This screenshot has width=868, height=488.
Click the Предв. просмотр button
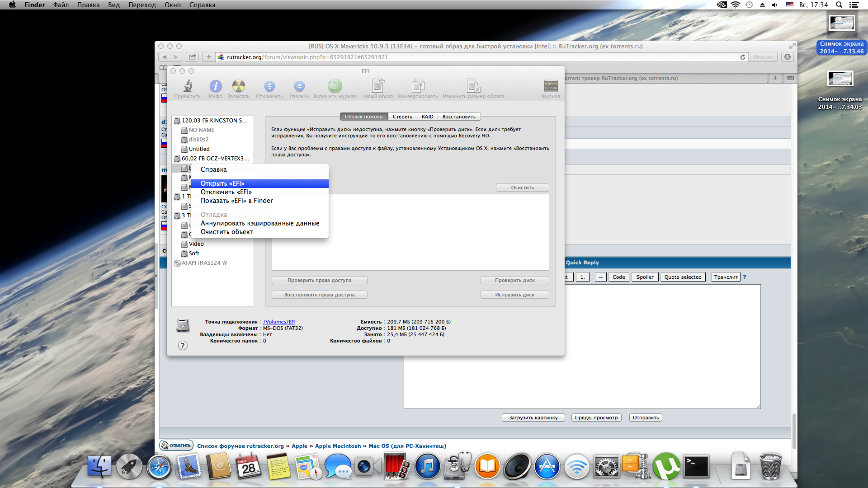(596, 418)
